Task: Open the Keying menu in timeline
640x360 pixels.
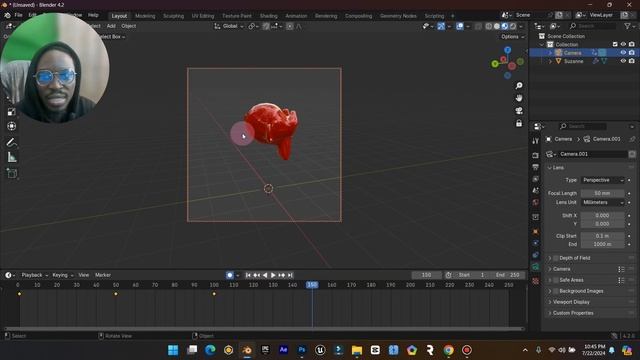Action: (x=62, y=275)
